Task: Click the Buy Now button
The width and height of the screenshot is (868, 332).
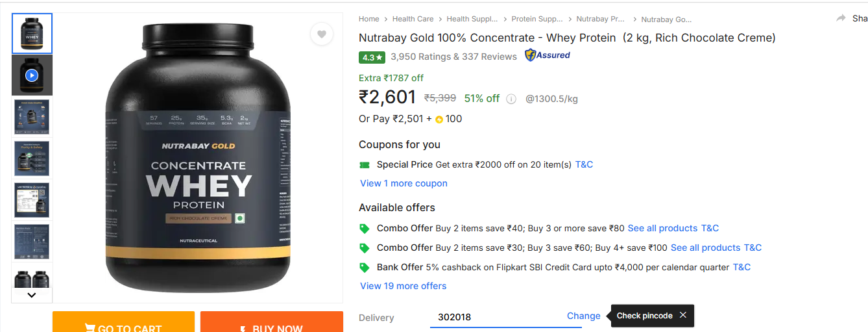Action: (x=271, y=325)
